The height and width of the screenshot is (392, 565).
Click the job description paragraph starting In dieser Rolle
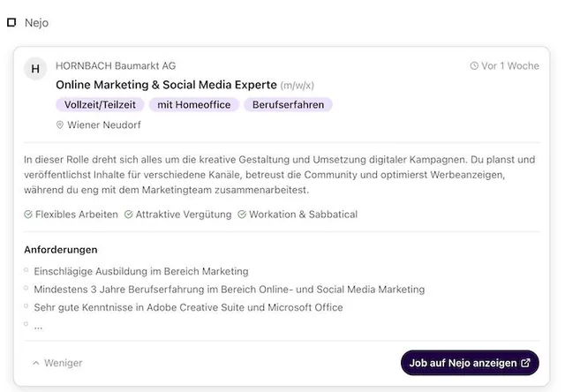point(280,175)
